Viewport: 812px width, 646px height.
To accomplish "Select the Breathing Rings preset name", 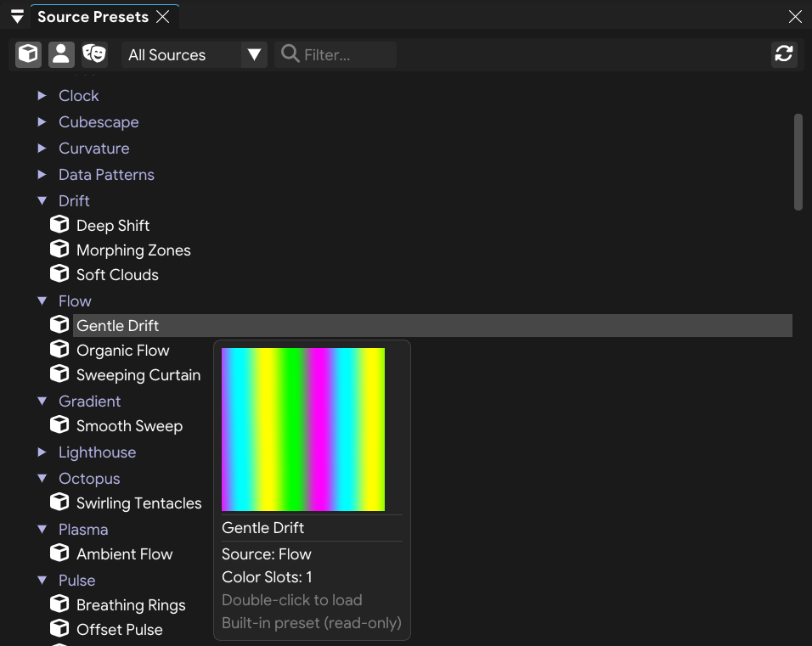I will pyautogui.click(x=131, y=605).
